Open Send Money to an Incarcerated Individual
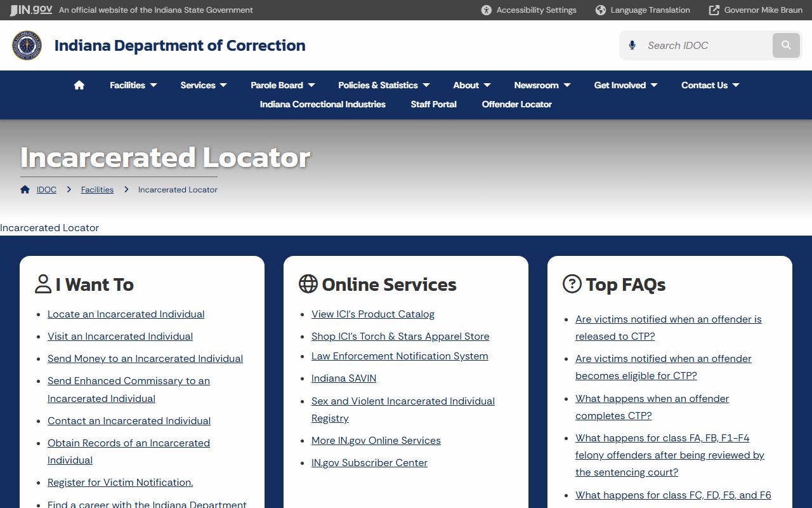This screenshot has height=508, width=812. tap(145, 359)
